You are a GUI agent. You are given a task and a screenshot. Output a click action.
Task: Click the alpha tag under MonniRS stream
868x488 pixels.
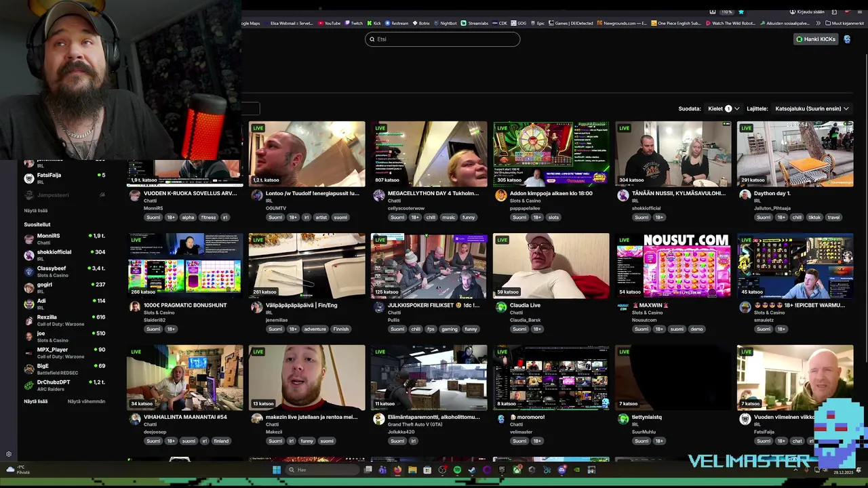coord(188,218)
